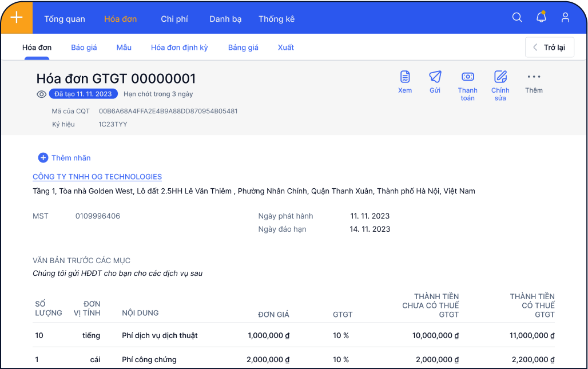Click the Xem document icon
Screen dimensions: 588x369
(x=405, y=77)
